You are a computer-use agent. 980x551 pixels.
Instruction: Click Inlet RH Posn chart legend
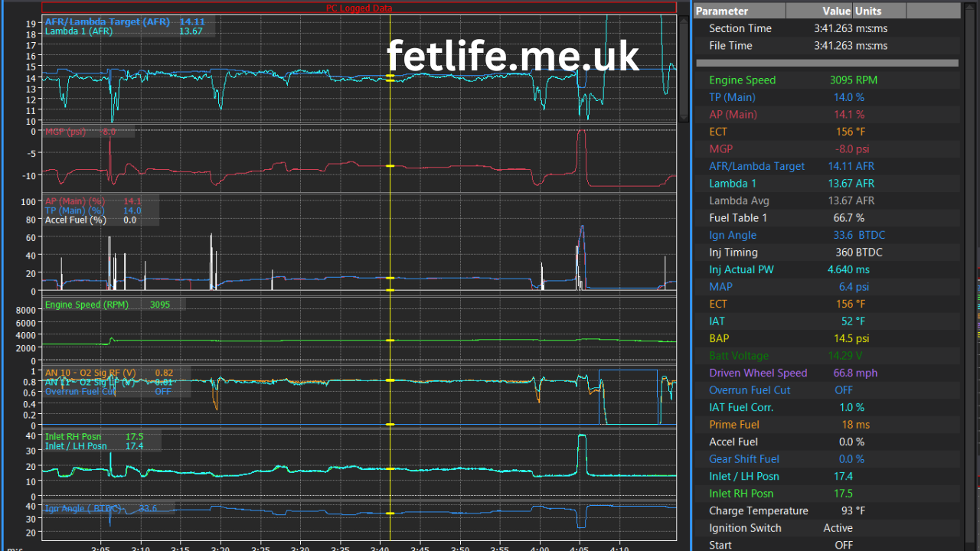click(x=73, y=437)
